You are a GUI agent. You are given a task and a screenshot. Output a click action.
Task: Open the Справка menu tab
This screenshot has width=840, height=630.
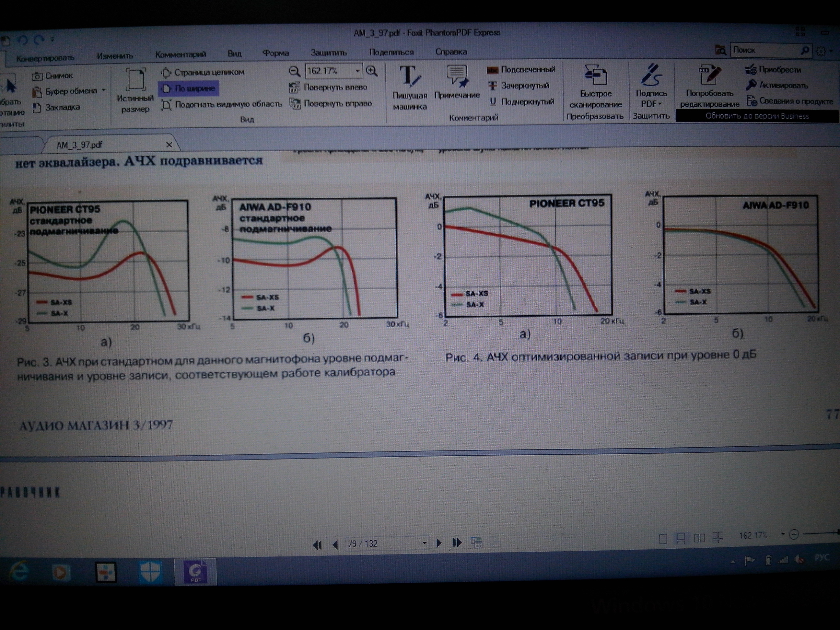451,52
